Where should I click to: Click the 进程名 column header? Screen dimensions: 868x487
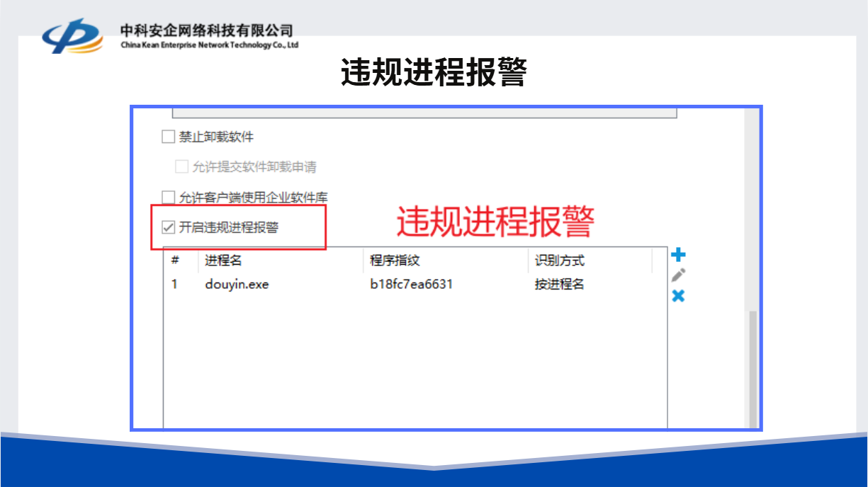(223, 260)
